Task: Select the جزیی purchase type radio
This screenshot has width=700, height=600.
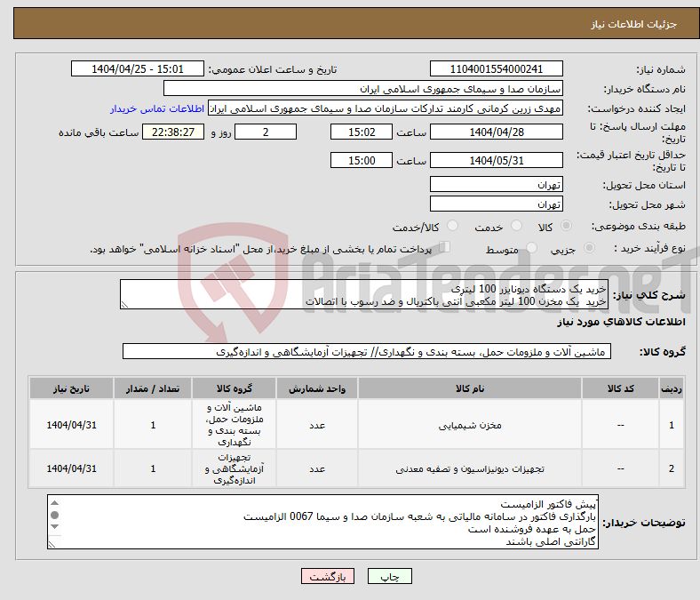Action: [589, 247]
